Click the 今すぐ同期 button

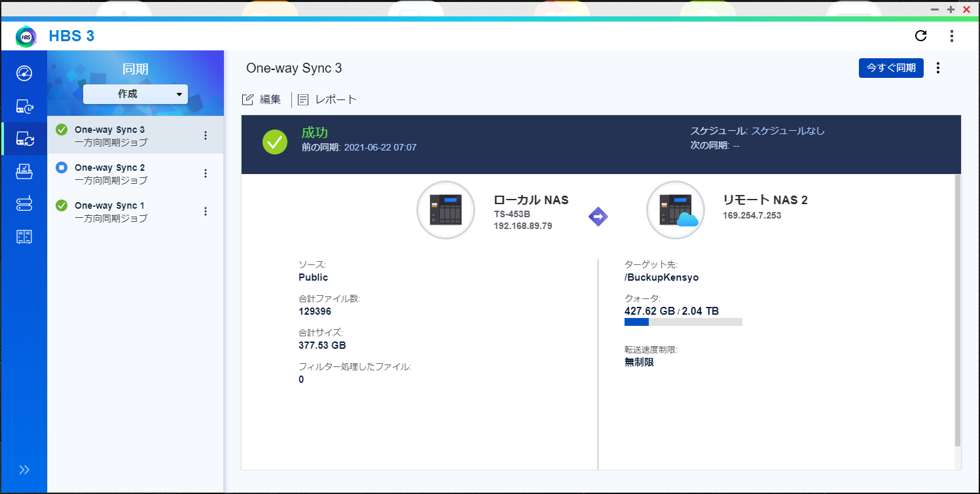point(891,68)
